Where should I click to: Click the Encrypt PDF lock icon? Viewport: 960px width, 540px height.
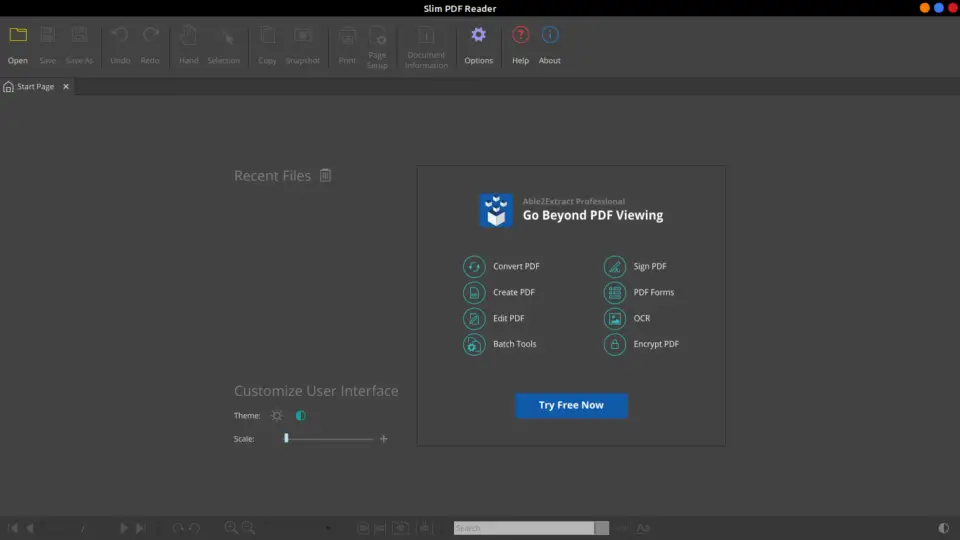coord(614,344)
